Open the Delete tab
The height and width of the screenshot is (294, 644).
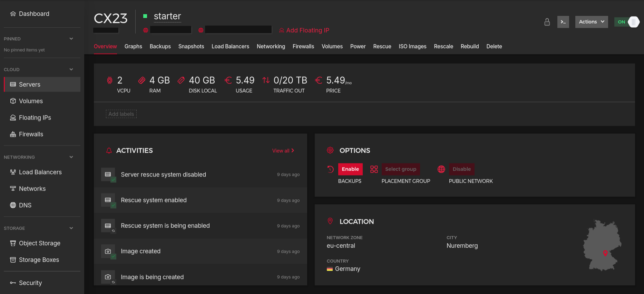(494, 46)
